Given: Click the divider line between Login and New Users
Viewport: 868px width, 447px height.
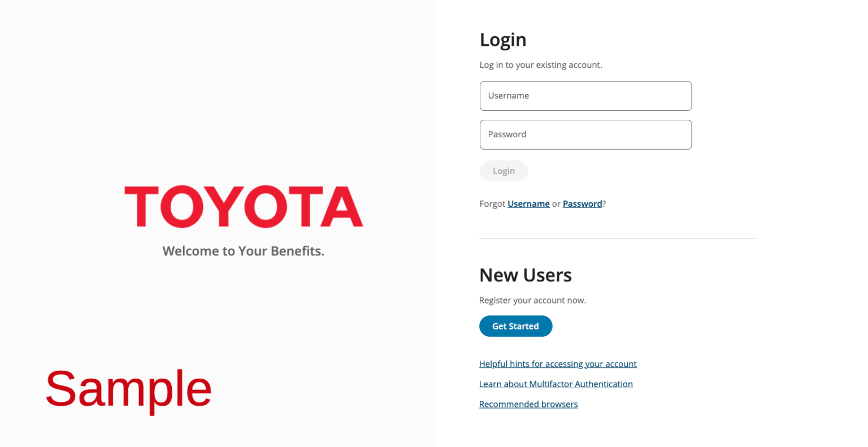Looking at the screenshot, I should coord(617,237).
